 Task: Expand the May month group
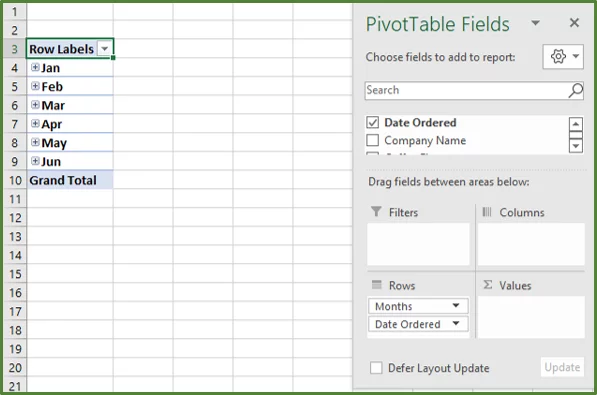click(35, 142)
